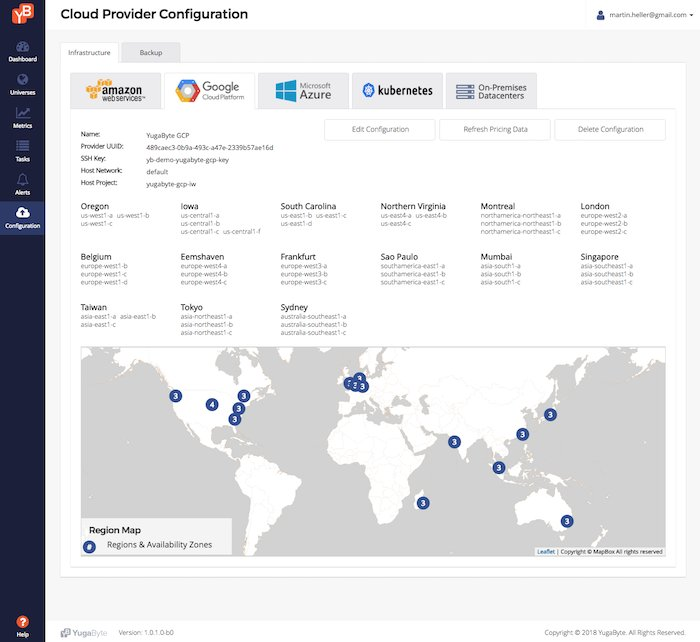
Task: Click the Sydney region heading
Action: pyautogui.click(x=294, y=307)
